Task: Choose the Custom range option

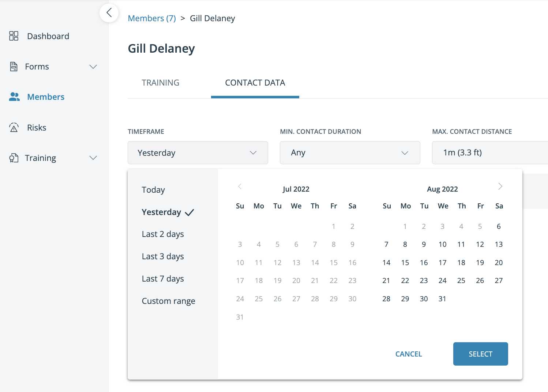Action: click(168, 301)
